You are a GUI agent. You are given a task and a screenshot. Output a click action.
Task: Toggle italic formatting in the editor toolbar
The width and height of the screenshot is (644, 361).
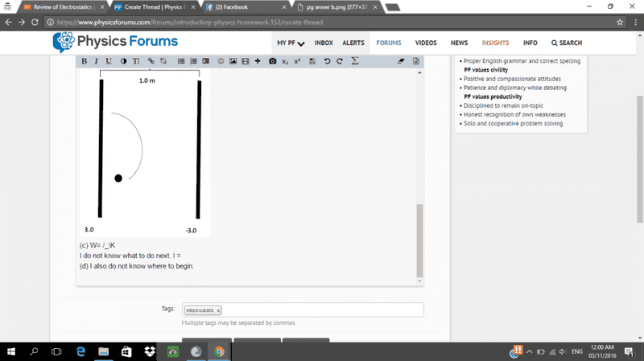(x=96, y=61)
